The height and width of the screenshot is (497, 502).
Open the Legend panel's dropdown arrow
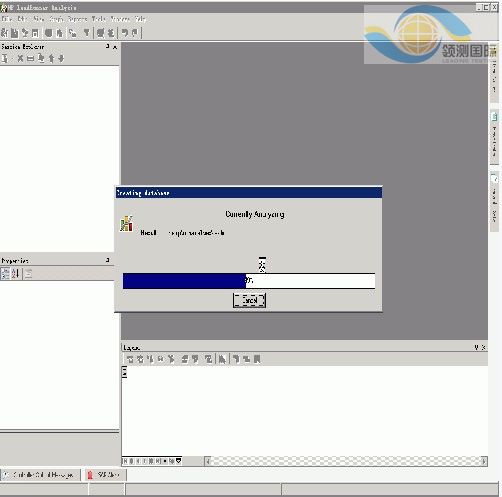476,347
